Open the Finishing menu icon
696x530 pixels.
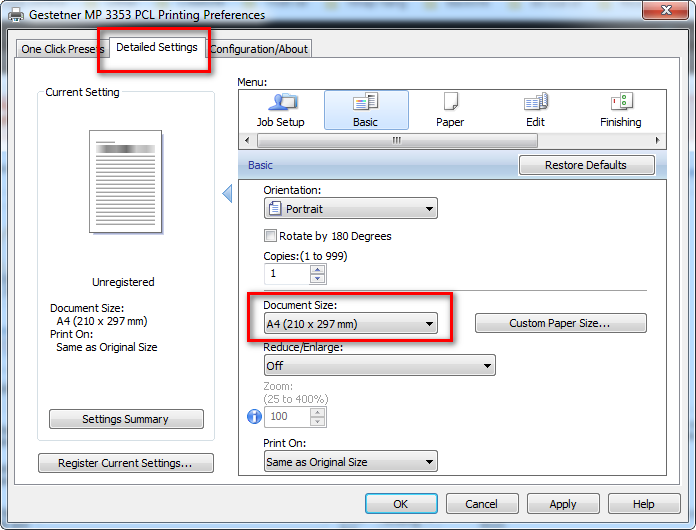621,111
